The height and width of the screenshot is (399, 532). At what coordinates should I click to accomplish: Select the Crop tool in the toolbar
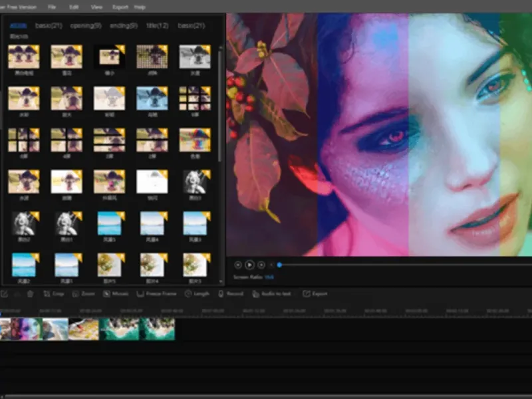53,293
